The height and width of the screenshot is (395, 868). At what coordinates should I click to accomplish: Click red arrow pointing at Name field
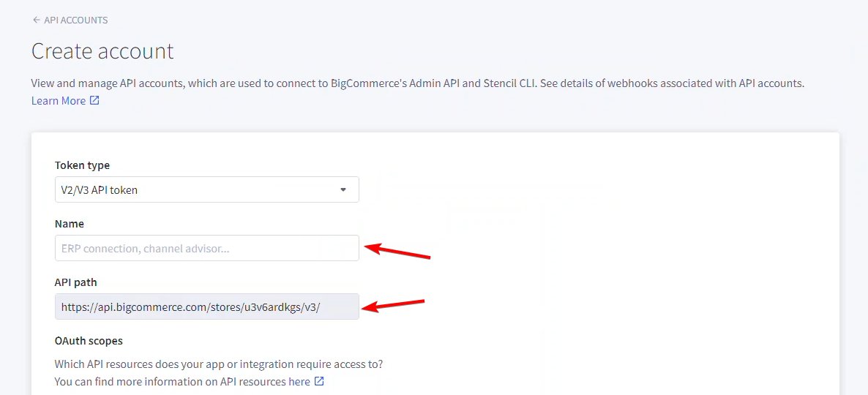coord(397,251)
